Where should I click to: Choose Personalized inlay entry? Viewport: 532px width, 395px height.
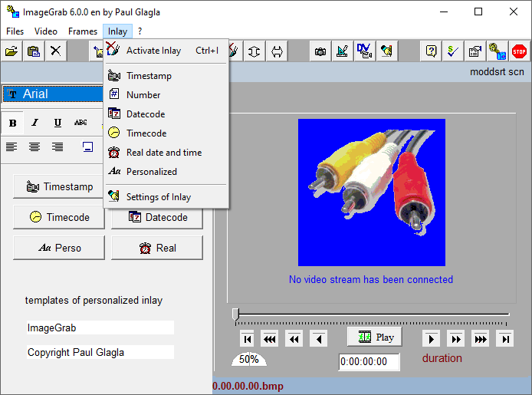click(166, 171)
